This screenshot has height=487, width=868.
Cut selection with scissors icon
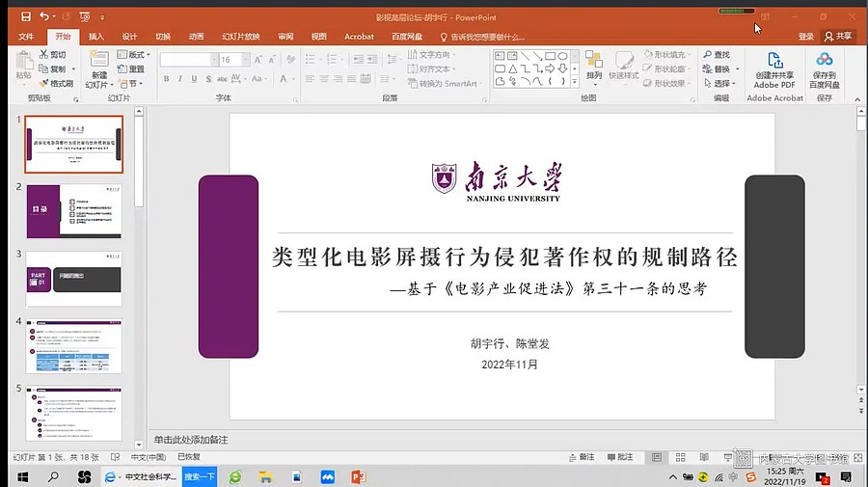point(43,54)
